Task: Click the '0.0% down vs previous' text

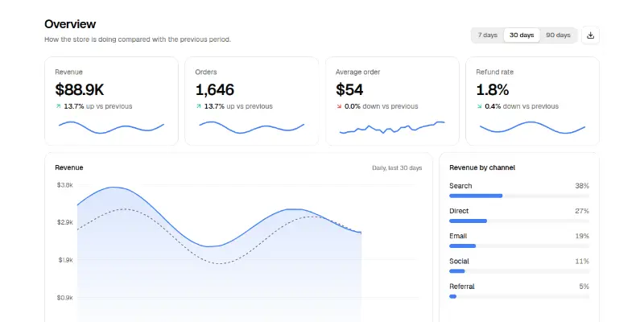Action: pyautogui.click(x=381, y=106)
